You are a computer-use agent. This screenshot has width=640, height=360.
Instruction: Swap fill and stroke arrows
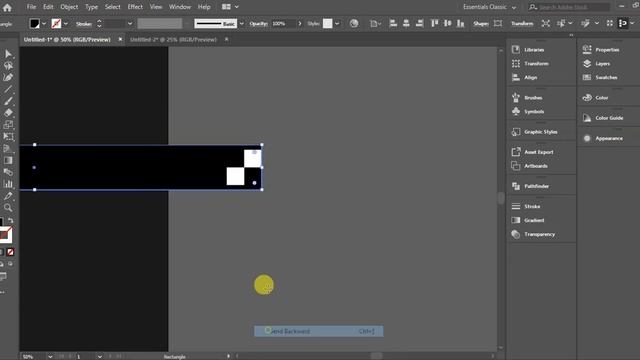[11, 221]
